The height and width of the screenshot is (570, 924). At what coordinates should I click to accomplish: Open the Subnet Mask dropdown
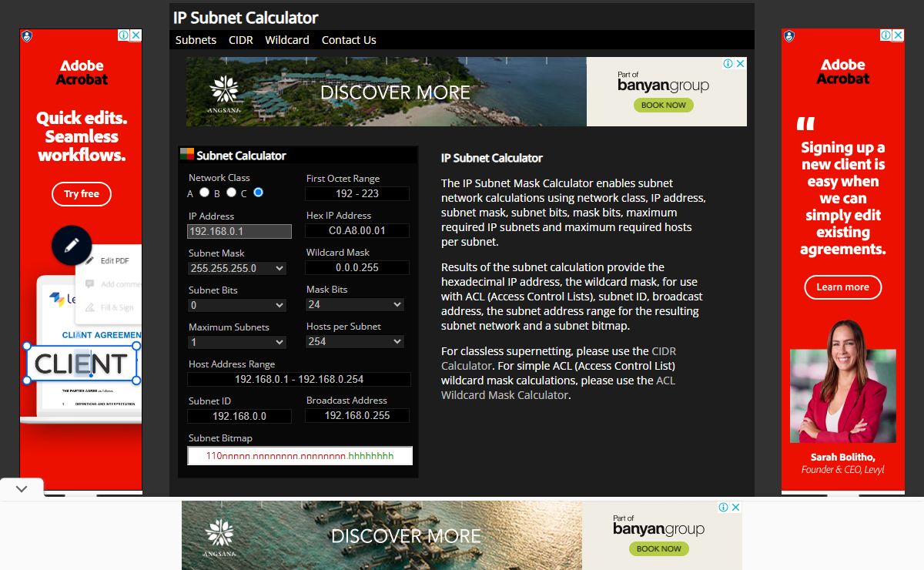tap(237, 268)
